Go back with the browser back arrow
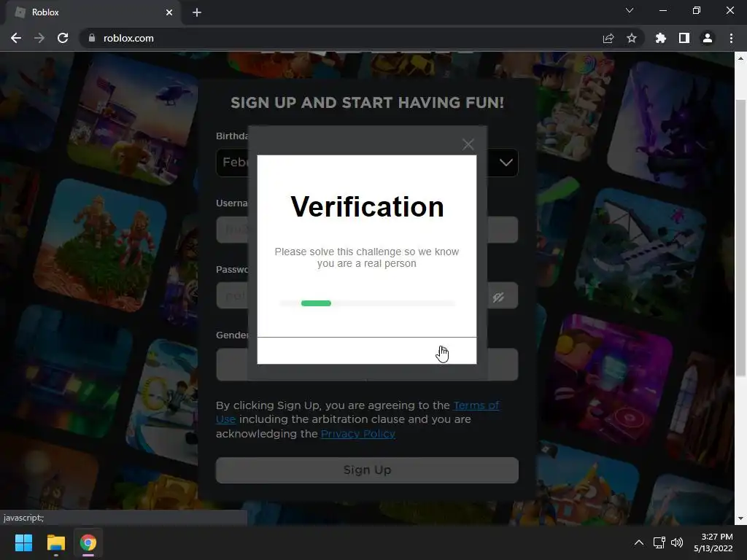747x560 pixels. click(x=16, y=38)
